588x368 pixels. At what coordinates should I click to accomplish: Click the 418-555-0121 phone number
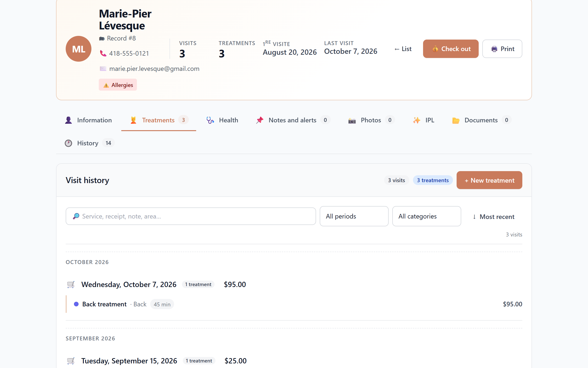coord(129,53)
